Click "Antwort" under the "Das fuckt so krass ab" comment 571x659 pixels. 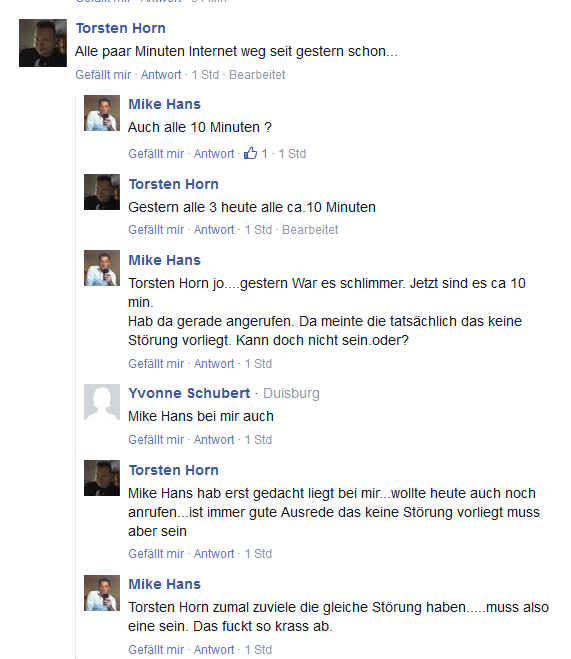(214, 649)
